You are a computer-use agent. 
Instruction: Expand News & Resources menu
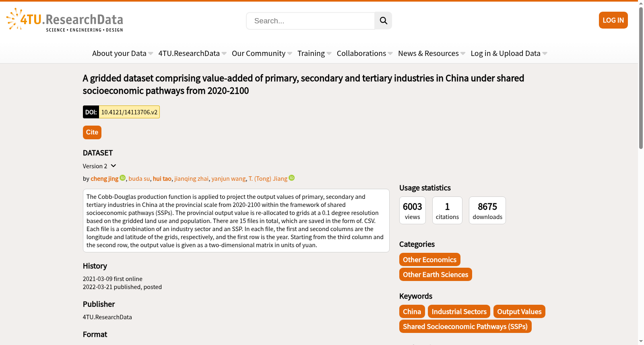431,53
